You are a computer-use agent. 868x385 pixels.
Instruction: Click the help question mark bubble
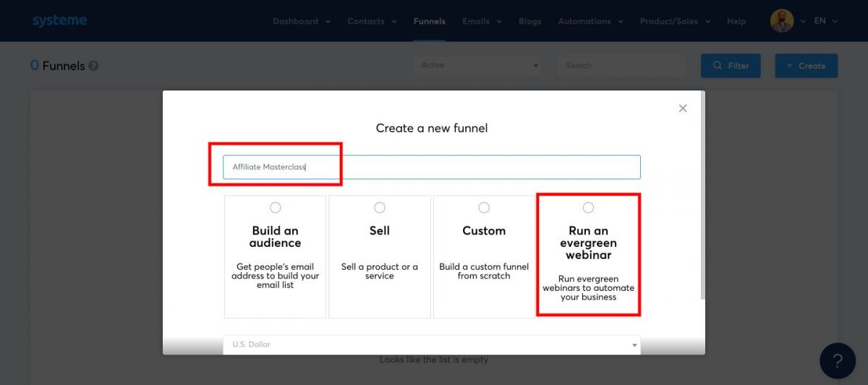coord(838,360)
